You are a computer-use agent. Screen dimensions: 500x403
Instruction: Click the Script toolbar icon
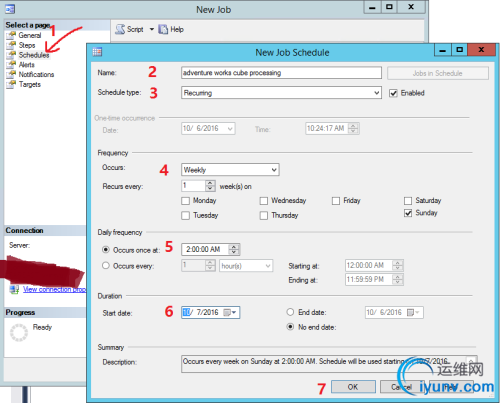(x=120, y=29)
